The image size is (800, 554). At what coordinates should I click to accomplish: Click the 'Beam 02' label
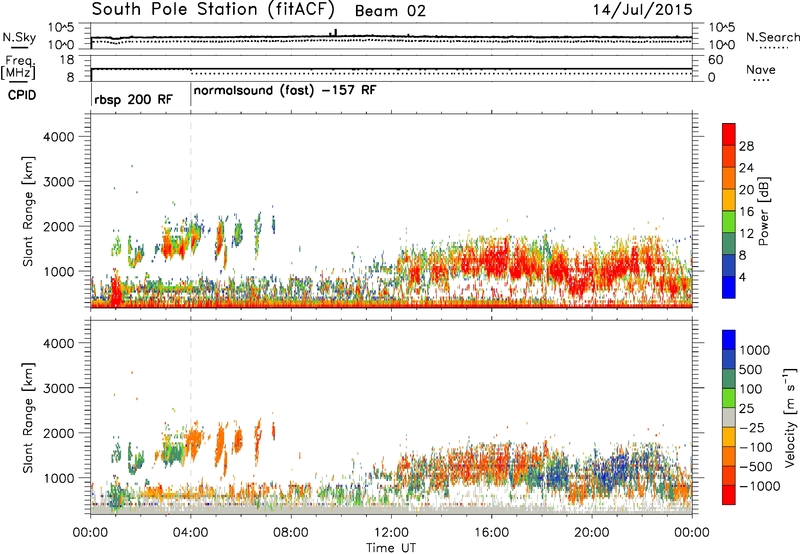point(390,11)
